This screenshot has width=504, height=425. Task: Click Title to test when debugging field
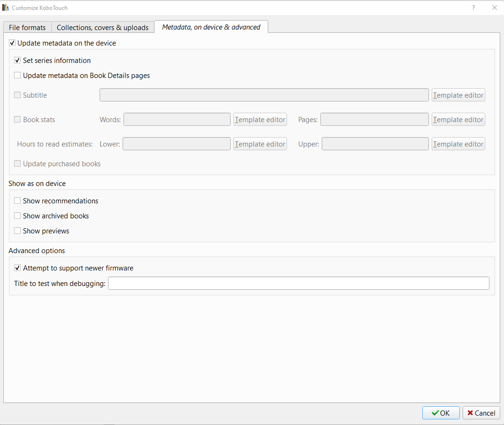[x=299, y=283]
